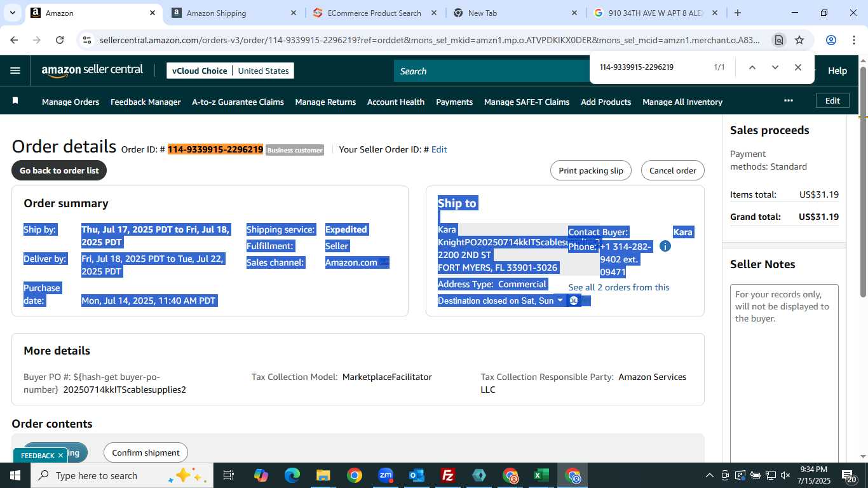Bookmark this page with the star icon
This screenshot has width=868, height=488.
(799, 40)
